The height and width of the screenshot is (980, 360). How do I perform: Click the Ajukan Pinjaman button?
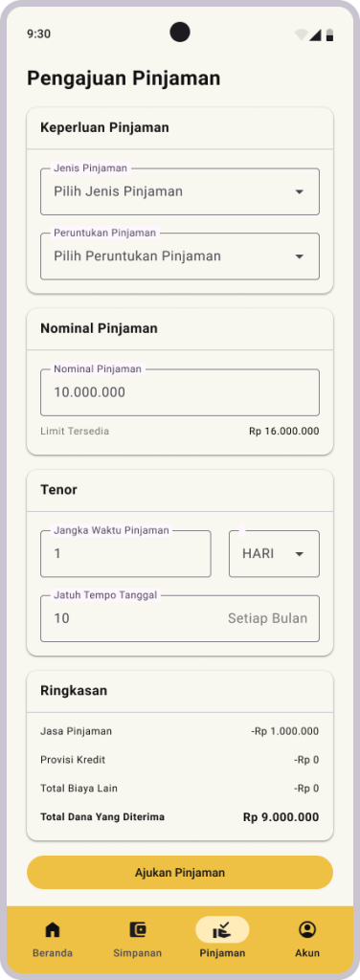180,873
